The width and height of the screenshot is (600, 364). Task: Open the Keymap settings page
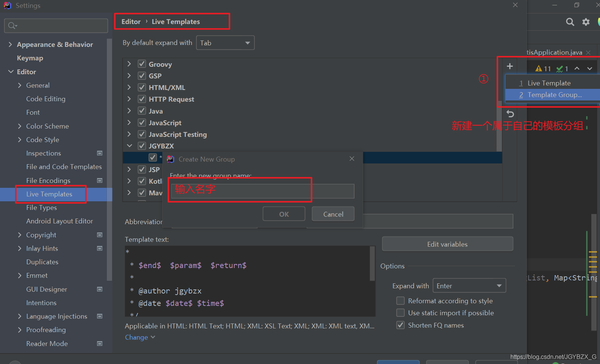tap(30, 58)
